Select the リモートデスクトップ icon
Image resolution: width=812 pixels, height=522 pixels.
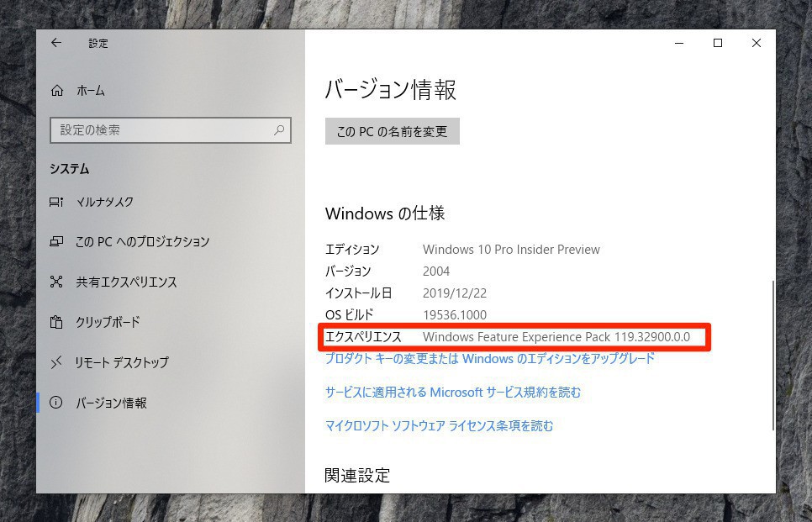(x=56, y=362)
